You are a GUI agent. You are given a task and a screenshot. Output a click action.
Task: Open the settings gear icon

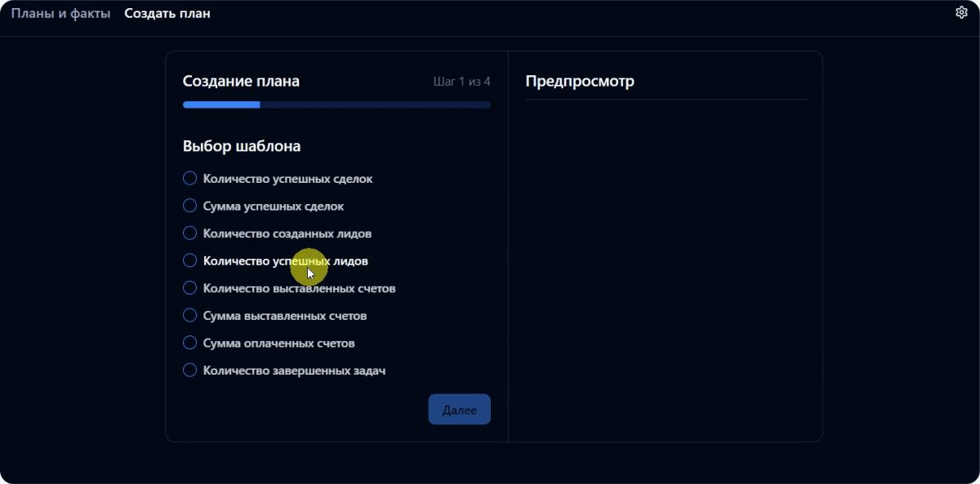961,12
